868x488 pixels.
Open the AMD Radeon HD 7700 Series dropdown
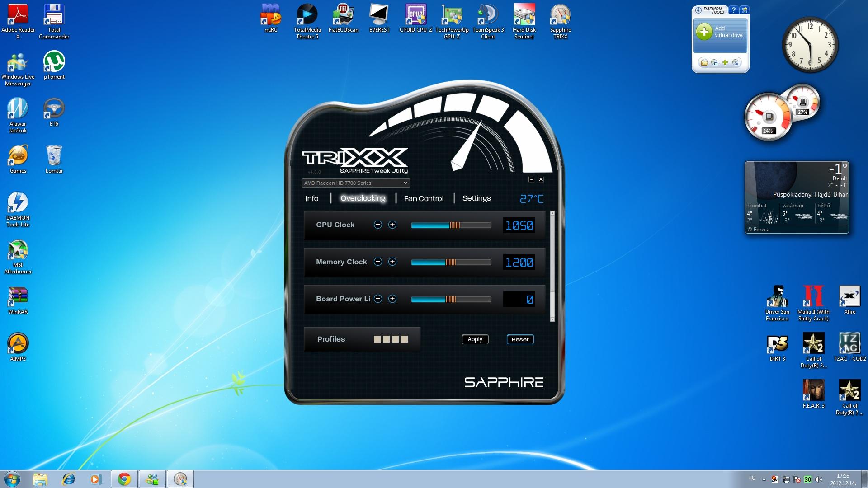pyautogui.click(x=356, y=183)
